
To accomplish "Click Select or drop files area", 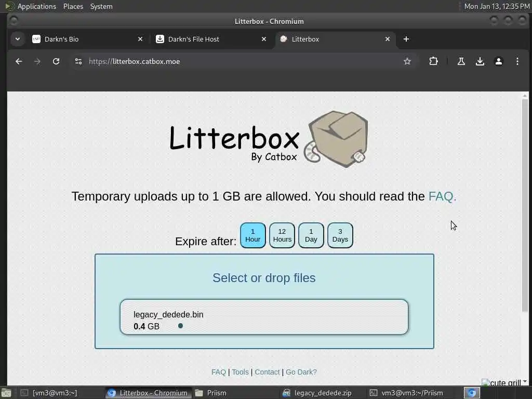I will (x=264, y=278).
